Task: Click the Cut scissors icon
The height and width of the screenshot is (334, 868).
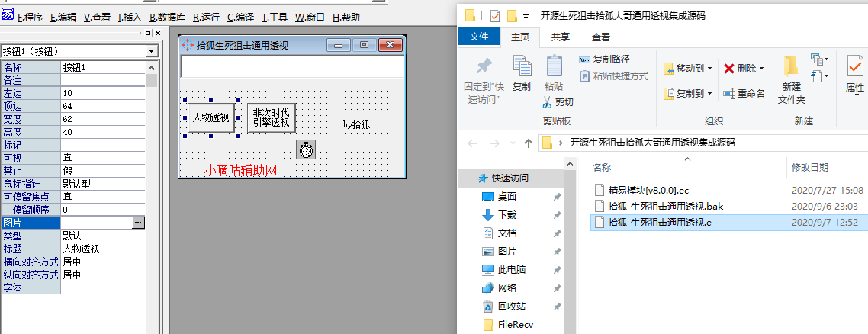Action: point(548,101)
